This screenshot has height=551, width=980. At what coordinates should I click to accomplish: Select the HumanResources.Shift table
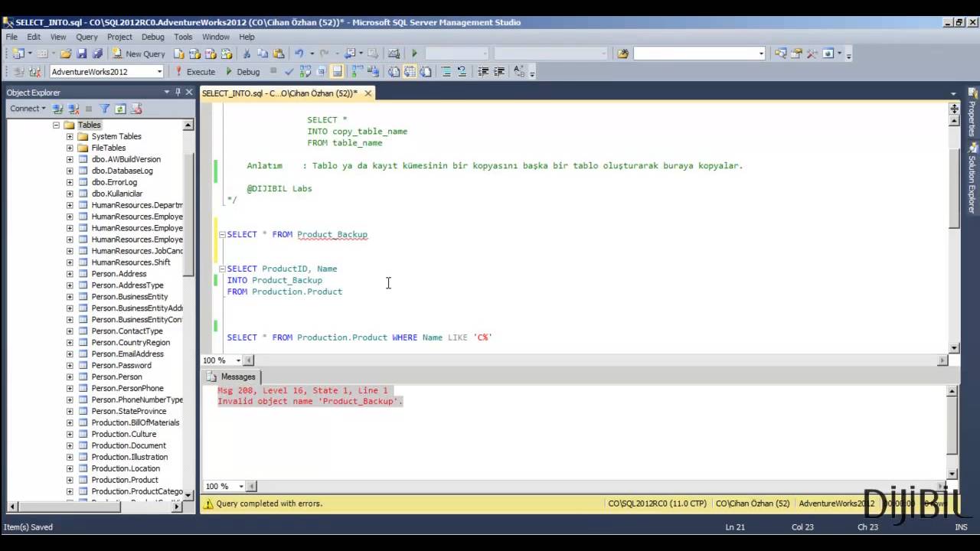pos(130,262)
